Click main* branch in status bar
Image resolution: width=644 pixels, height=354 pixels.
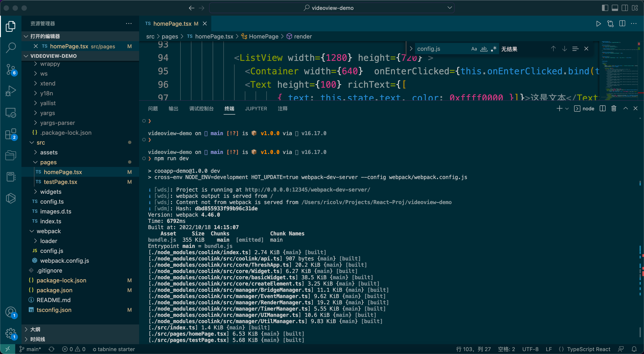point(30,349)
